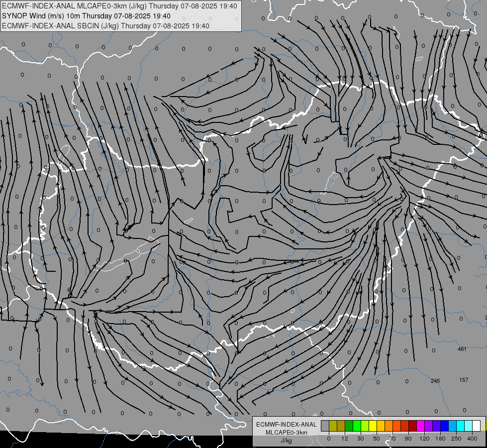
Task: Select the bright green legend swatch
Action: (x=357, y=426)
